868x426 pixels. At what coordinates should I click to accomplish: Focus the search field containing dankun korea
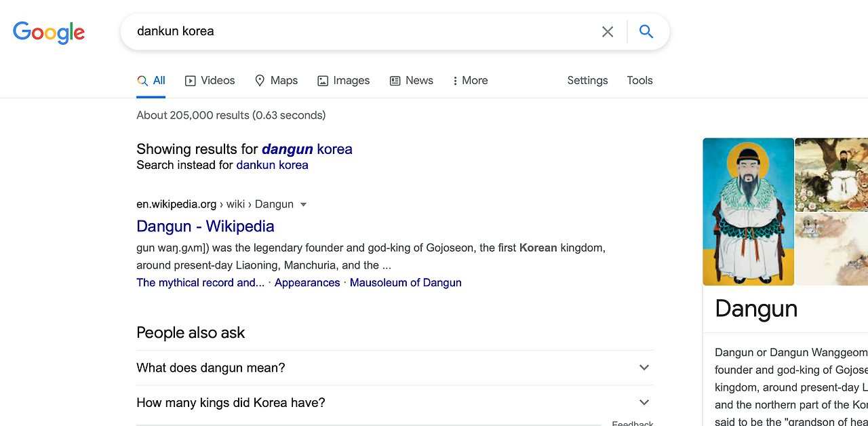[359, 31]
